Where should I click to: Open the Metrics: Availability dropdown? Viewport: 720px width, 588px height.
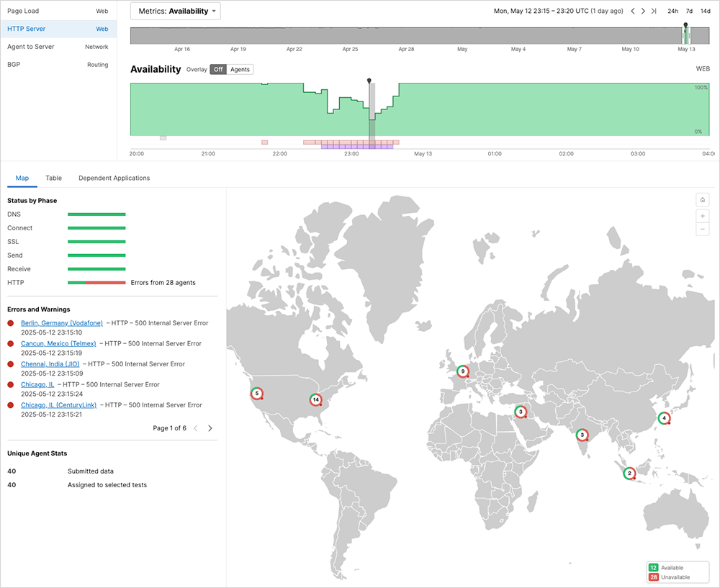point(175,11)
